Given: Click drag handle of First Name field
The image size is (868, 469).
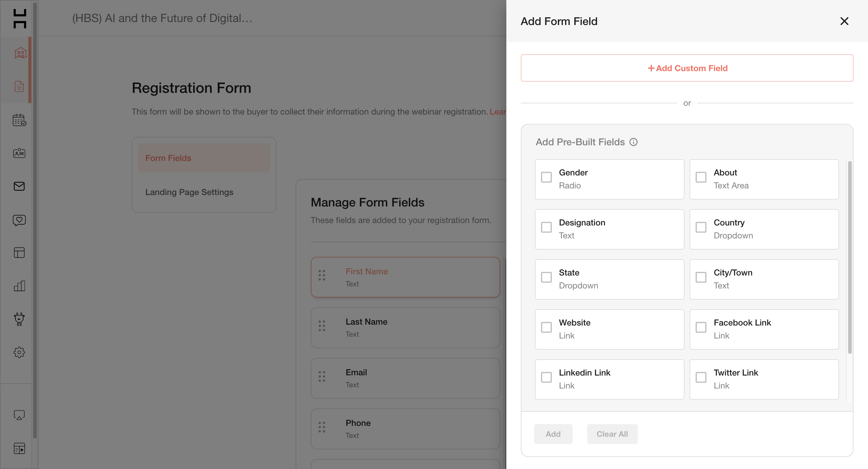Looking at the screenshot, I should [x=322, y=275].
